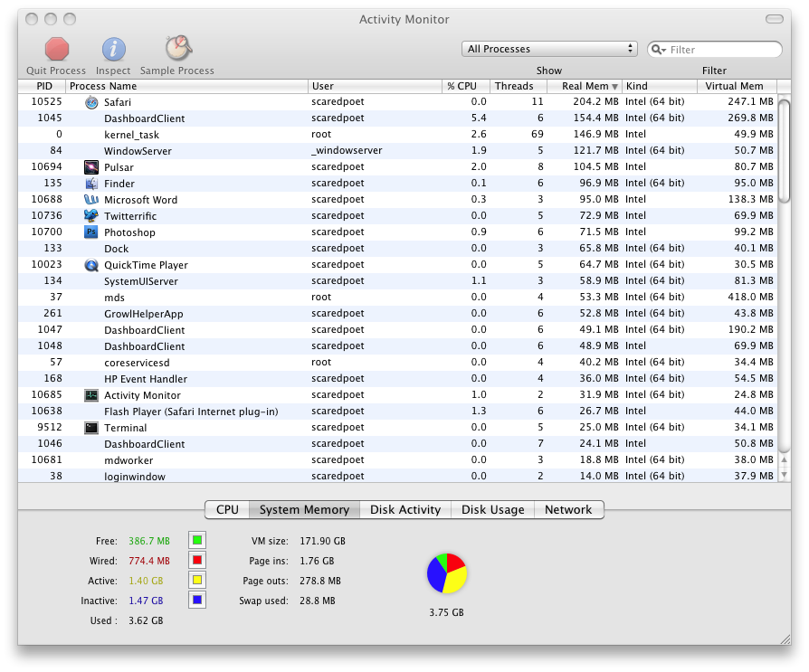Screen dimensions: 809x672
Task: Select DashboardClient with PID 1047
Action: click(397, 330)
